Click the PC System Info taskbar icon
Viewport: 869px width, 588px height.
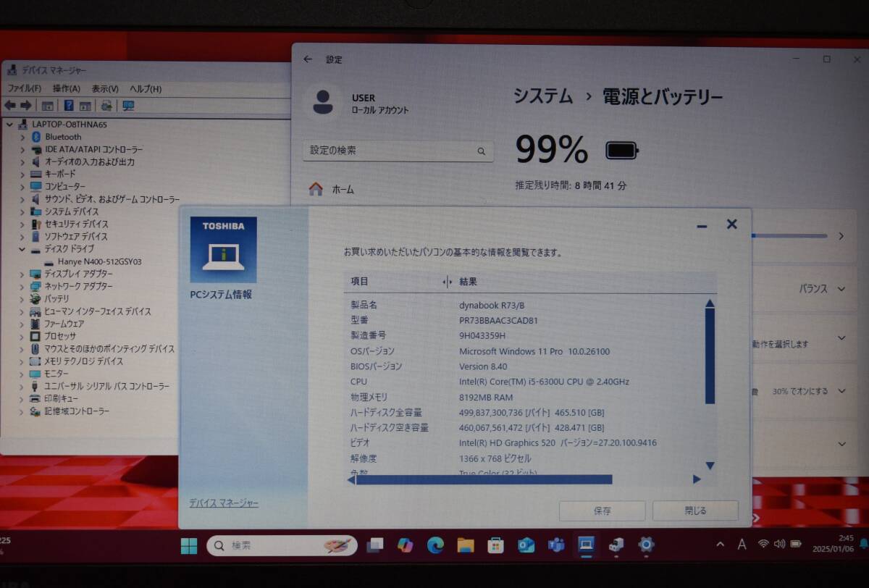[586, 545]
